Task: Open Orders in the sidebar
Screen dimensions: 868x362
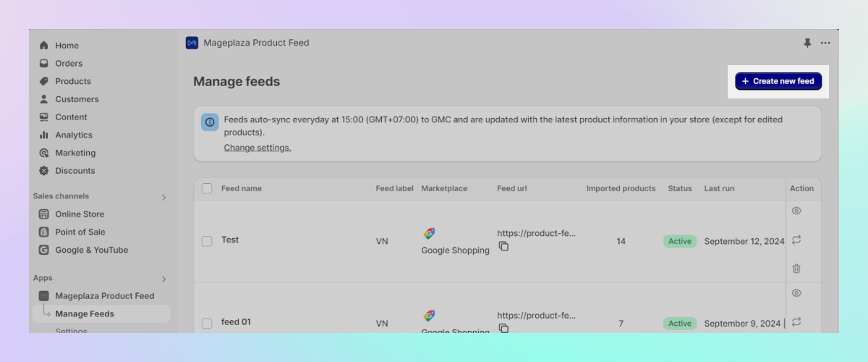Action: point(69,63)
